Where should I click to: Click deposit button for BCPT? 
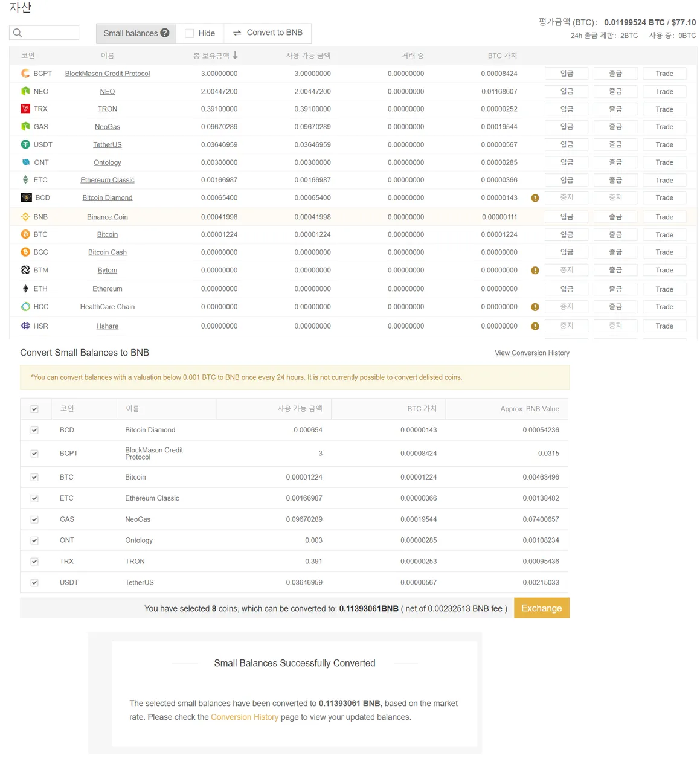tap(567, 74)
